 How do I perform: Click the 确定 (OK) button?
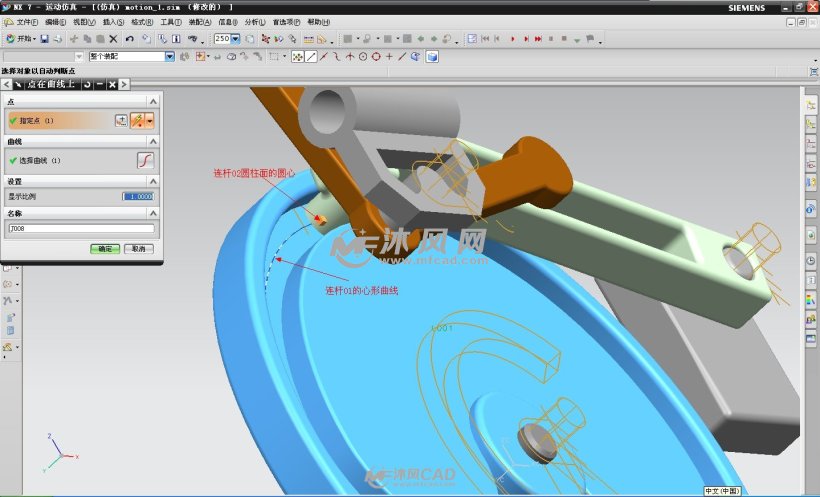103,248
